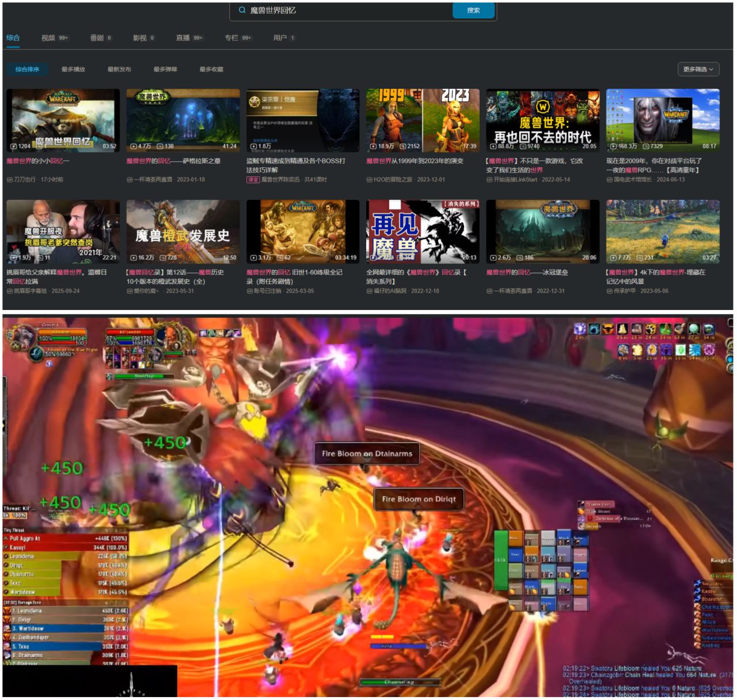Click the "Fire Bloom on Dirigt" alert
Viewport: 737px width, 700px height.
419,499
